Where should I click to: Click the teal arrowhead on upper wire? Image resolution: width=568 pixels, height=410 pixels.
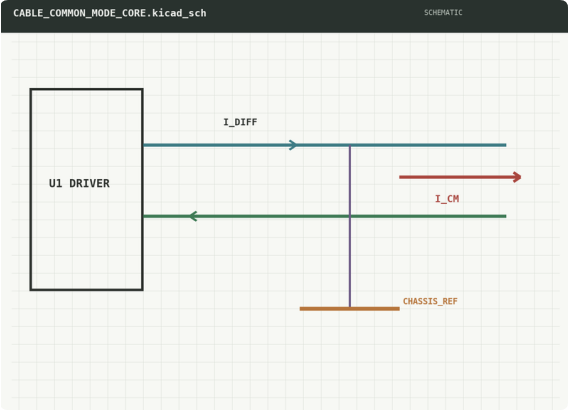293,145
